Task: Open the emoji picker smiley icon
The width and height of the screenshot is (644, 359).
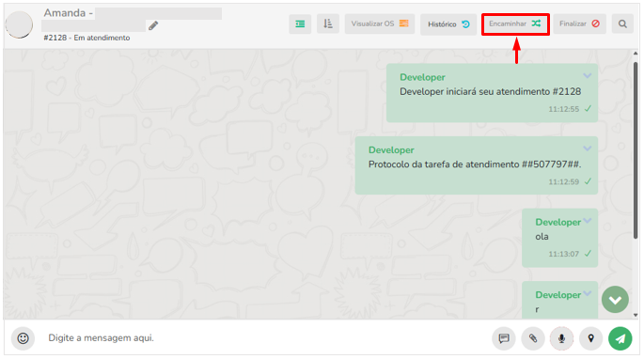Action: click(x=23, y=338)
